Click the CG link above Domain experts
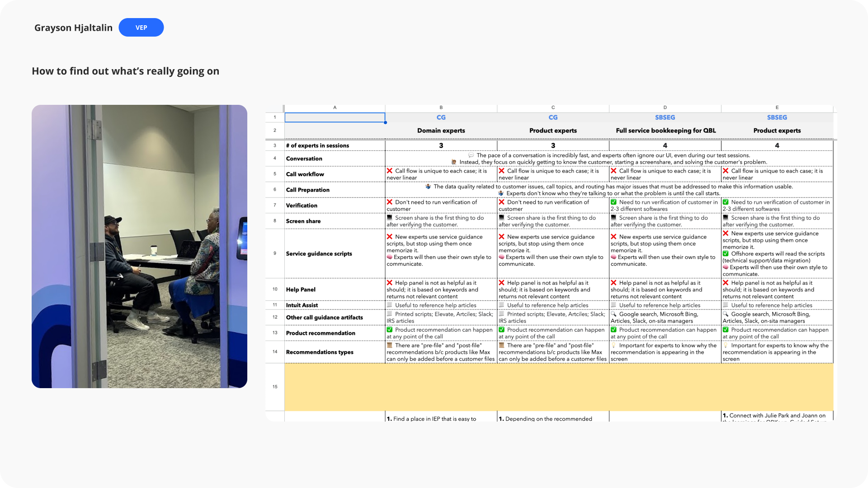This screenshot has width=868, height=488. pyautogui.click(x=441, y=117)
